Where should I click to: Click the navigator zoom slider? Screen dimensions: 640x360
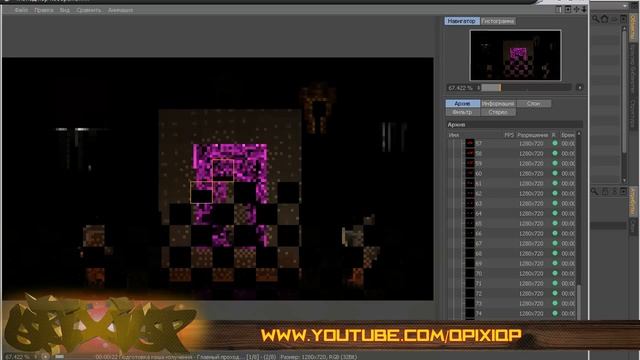pos(526,88)
